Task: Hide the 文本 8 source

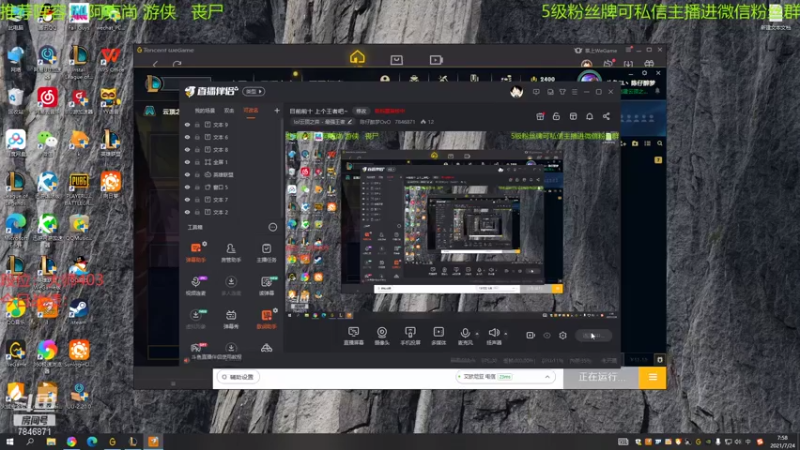Action: click(x=187, y=149)
